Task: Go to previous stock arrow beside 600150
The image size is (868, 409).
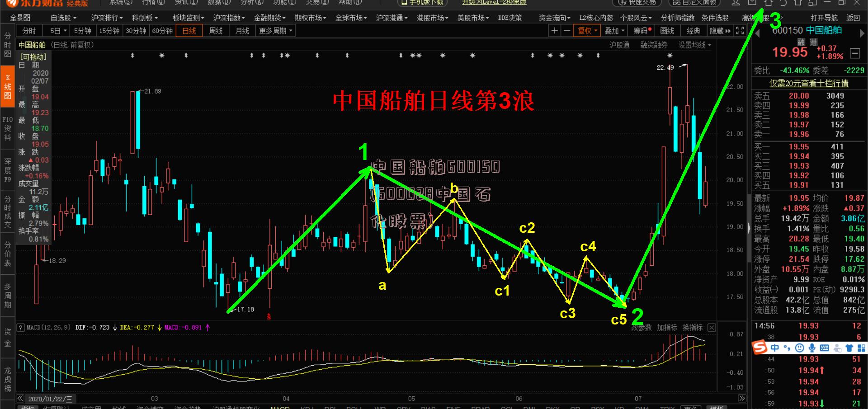Action: (x=758, y=33)
